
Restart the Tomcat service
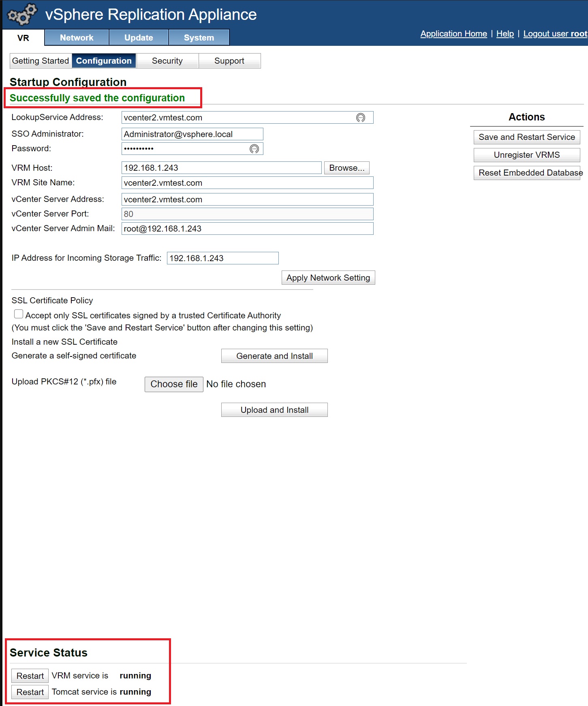30,692
